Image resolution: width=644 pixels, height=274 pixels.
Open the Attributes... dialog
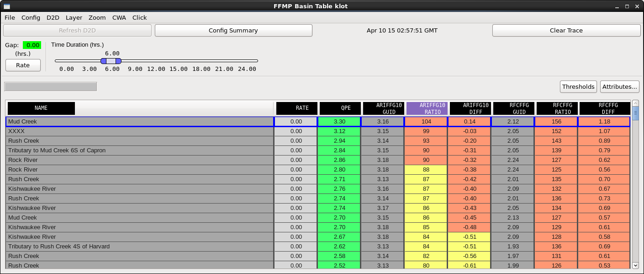tap(619, 86)
